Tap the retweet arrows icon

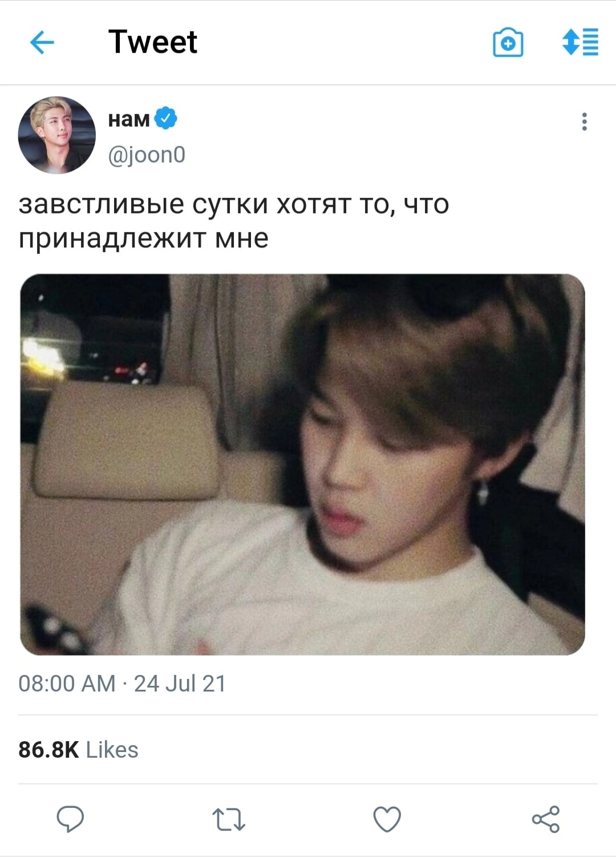(229, 819)
